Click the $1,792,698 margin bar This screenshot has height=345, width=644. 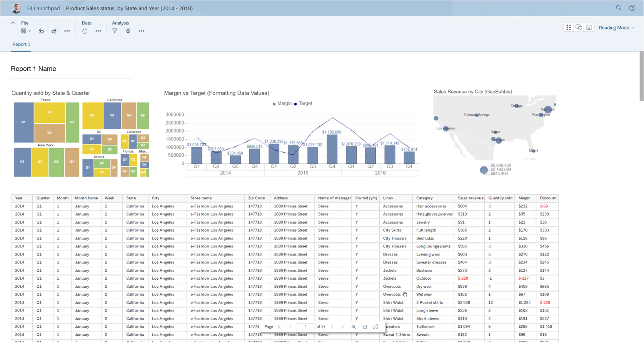tap(332, 150)
